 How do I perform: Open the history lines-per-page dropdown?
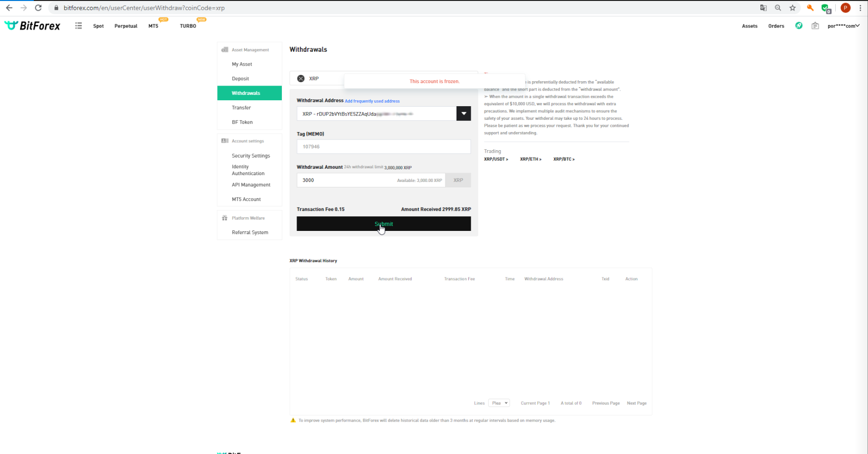tap(499, 403)
